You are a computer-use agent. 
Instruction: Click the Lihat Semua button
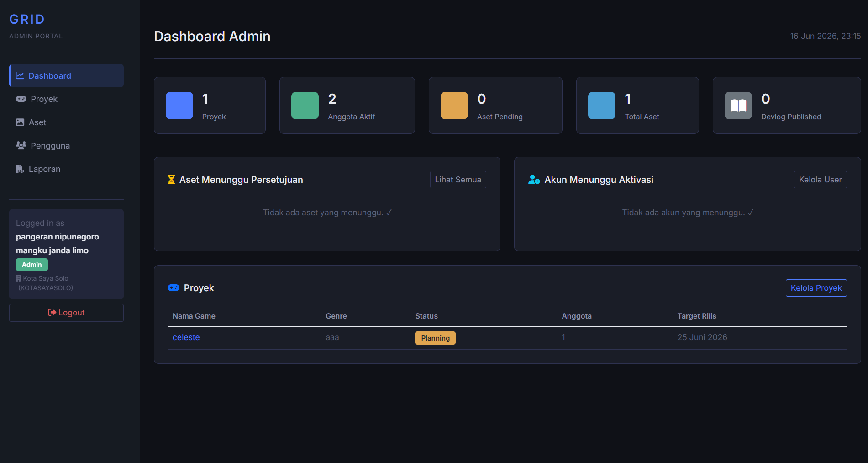click(x=458, y=180)
